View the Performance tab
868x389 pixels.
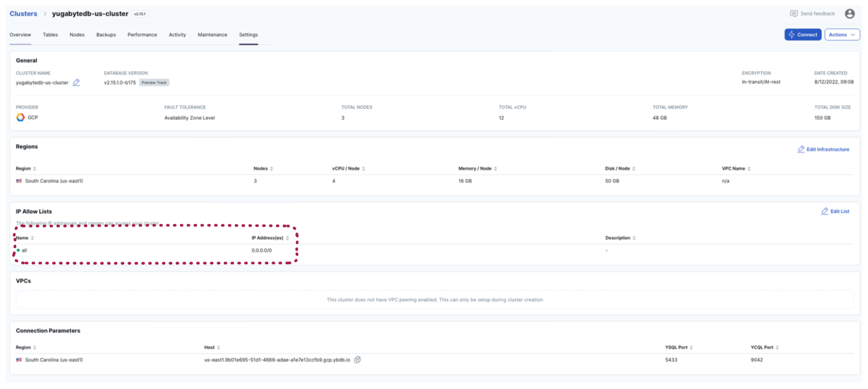click(x=142, y=35)
